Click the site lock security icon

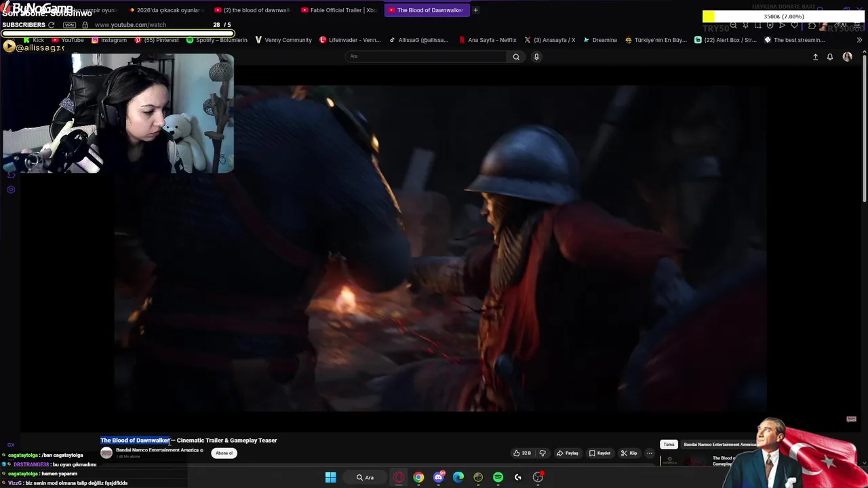[85, 25]
